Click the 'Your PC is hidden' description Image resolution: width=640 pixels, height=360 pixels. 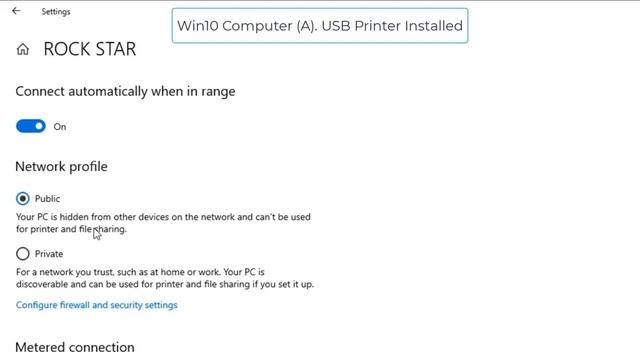[163, 223]
